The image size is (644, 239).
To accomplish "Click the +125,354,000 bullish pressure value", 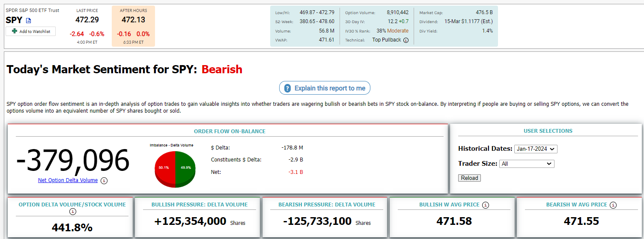I will click(x=190, y=221).
